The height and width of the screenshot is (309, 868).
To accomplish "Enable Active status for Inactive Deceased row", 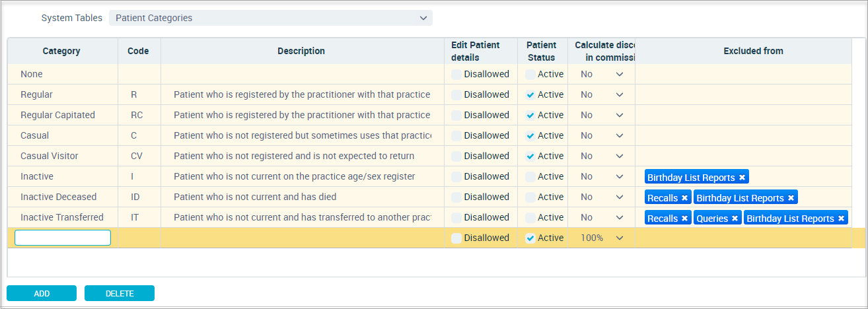I will [530, 197].
